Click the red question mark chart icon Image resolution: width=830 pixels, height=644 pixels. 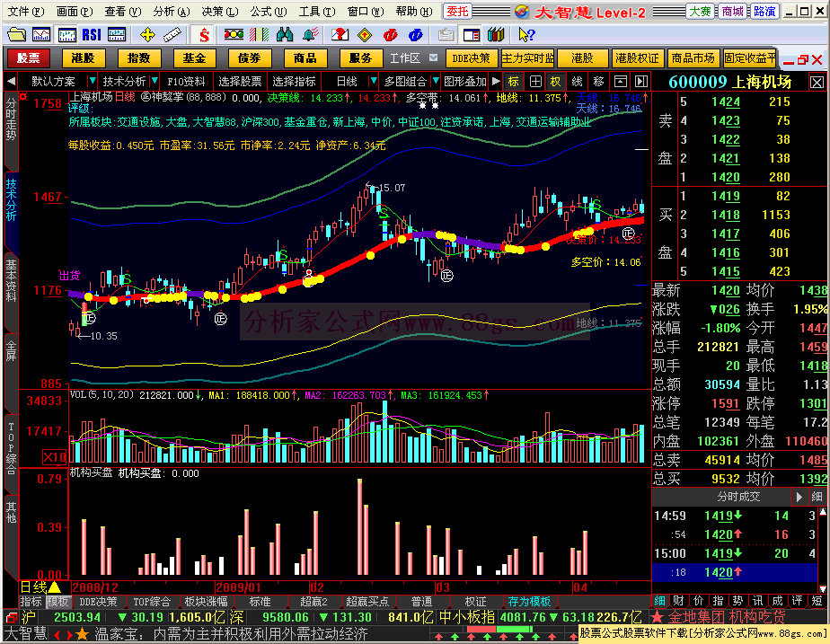coord(340,35)
